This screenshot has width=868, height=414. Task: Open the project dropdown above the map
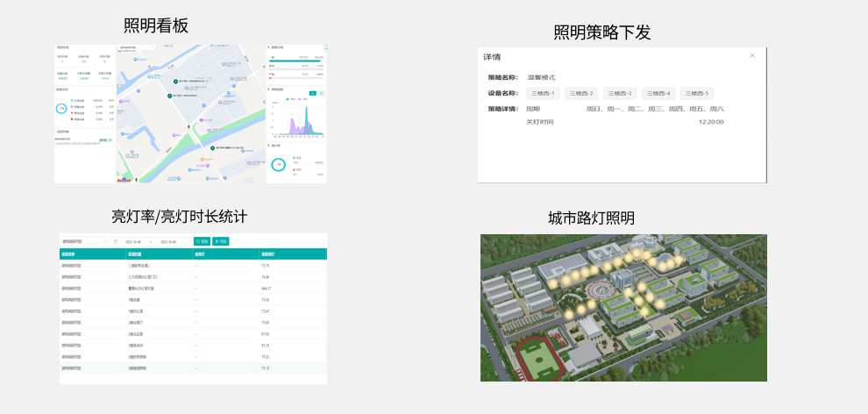[137, 47]
